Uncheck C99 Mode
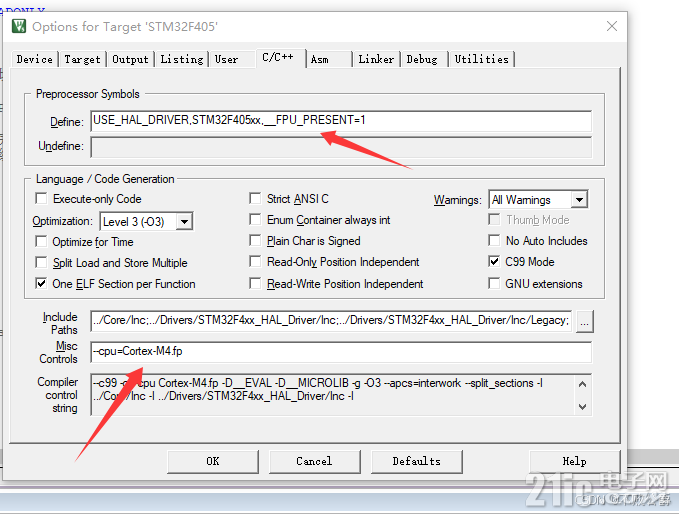 coord(494,262)
